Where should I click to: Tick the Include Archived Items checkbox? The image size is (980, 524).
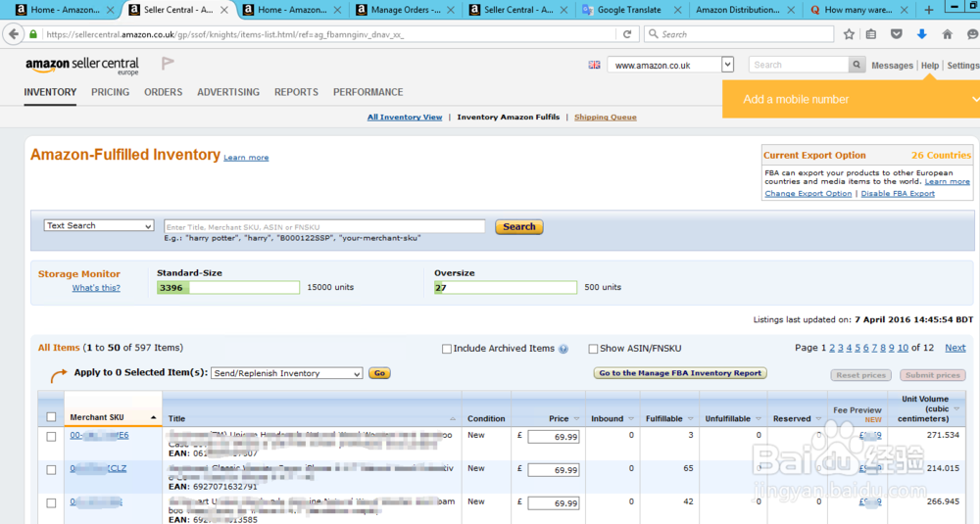446,349
